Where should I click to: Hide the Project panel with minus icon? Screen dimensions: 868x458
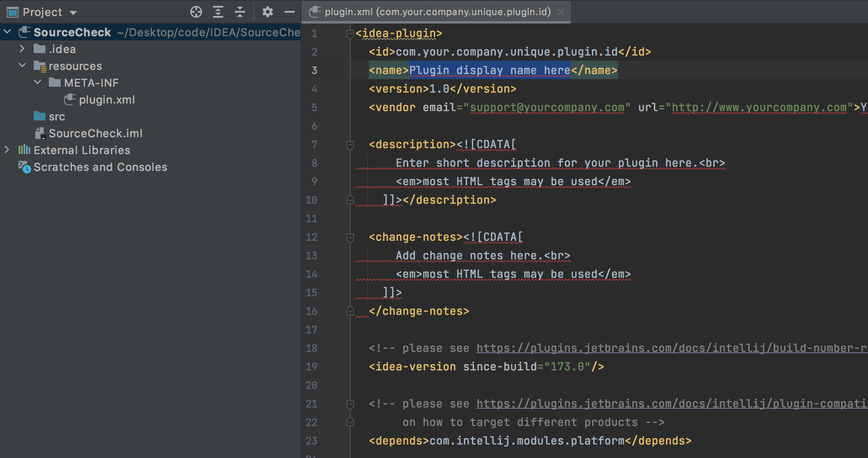289,12
